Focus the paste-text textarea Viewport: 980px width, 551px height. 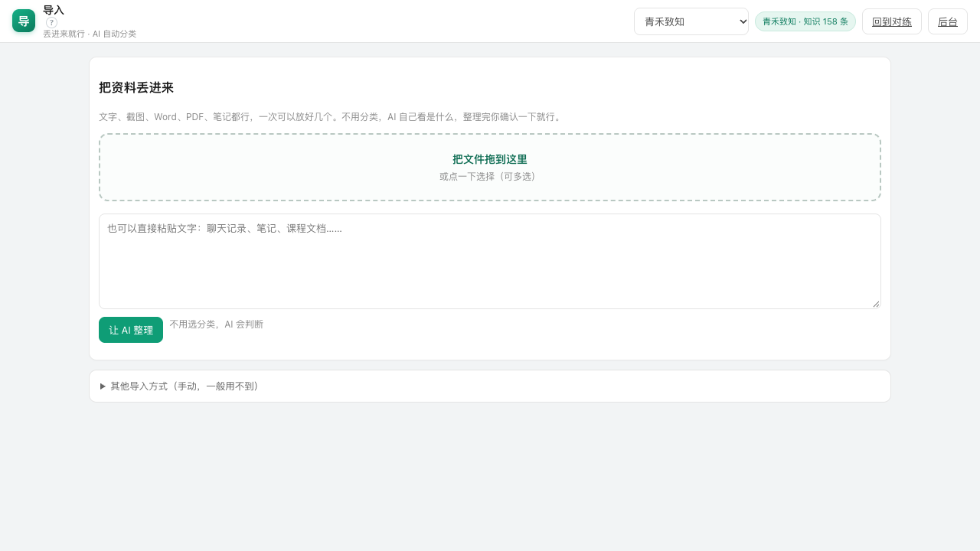(490, 261)
